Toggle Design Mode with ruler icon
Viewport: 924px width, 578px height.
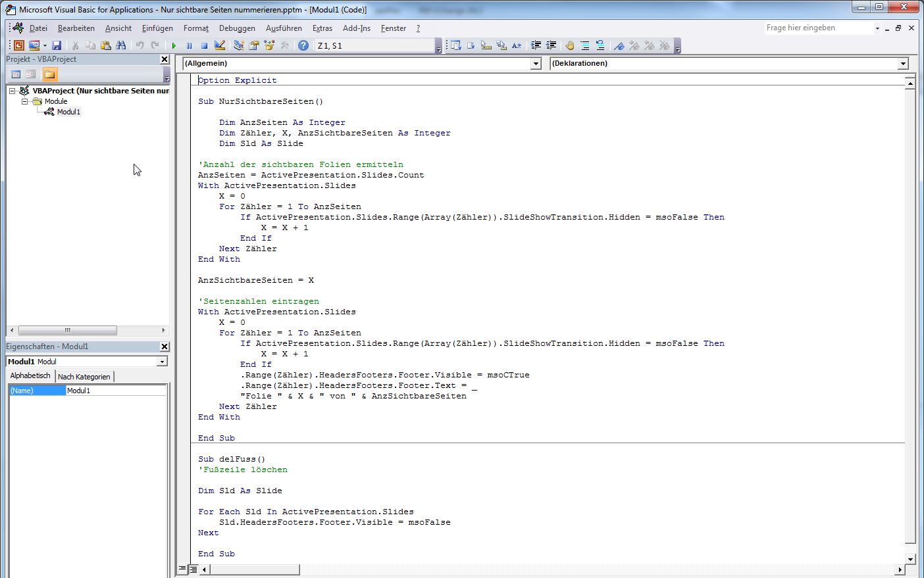pyautogui.click(x=220, y=45)
